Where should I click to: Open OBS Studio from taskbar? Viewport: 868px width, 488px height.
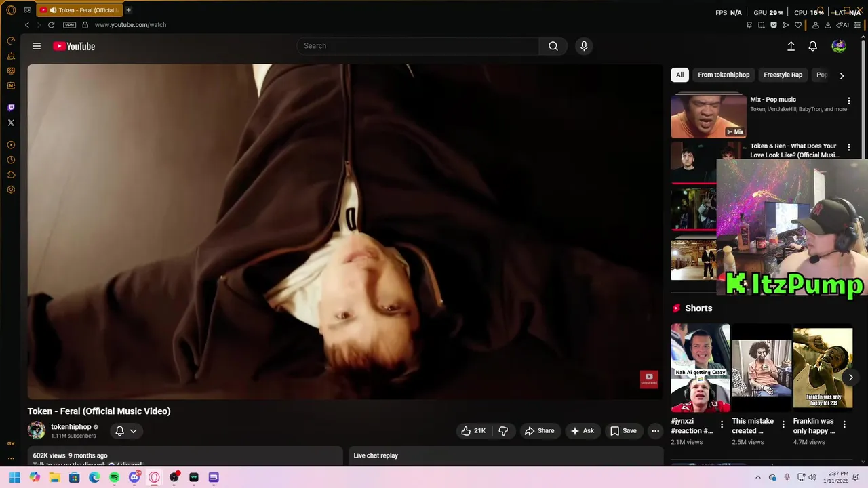(174, 477)
